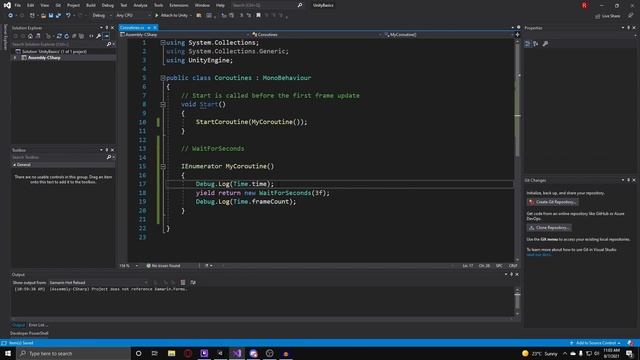Click the Sync with Active Document icon

(59, 36)
